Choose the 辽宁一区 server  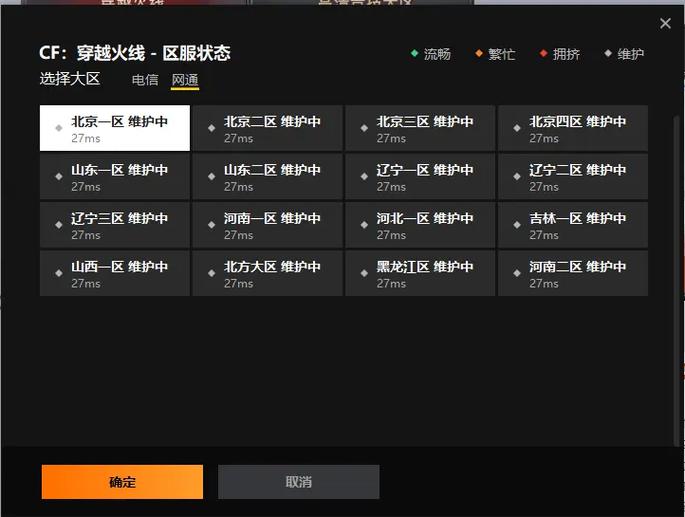pyautogui.click(x=420, y=177)
